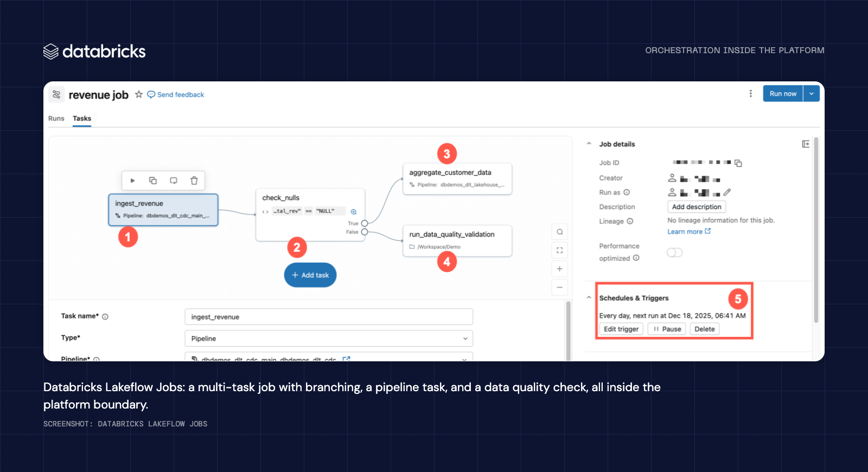The width and height of the screenshot is (868, 472).
Task: Clone task using the copy icon above ingest_revenue
Action: (x=153, y=181)
